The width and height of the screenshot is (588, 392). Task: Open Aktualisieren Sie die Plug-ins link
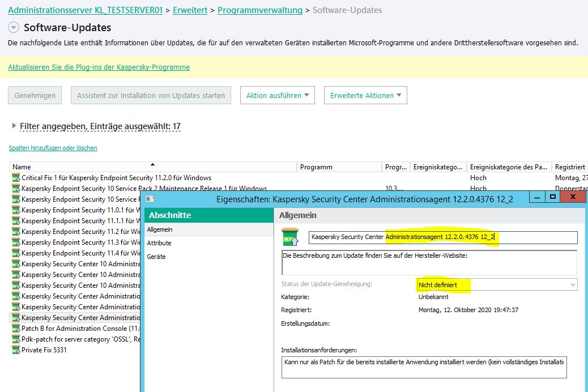coord(99,67)
